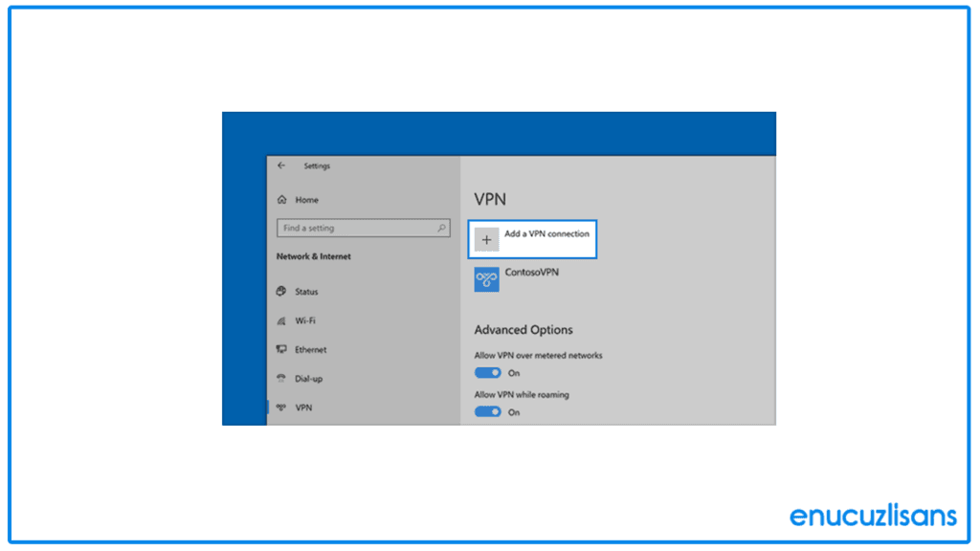This screenshot has height=551, width=980.
Task: Click the plus icon on Add VPN
Action: point(487,238)
